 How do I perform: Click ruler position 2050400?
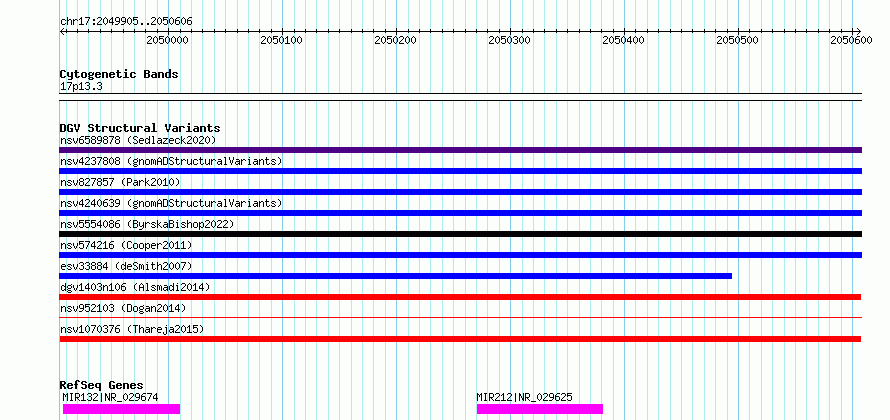(x=623, y=40)
